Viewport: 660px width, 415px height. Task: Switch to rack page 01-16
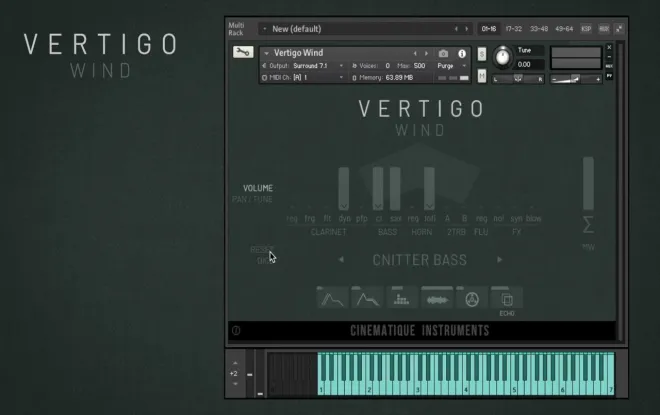coord(489,29)
